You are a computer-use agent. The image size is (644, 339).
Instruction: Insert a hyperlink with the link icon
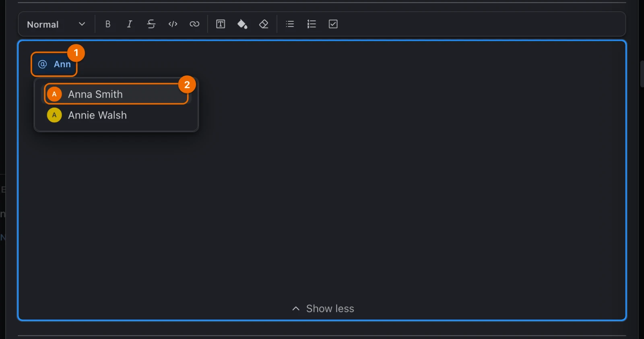(x=194, y=24)
